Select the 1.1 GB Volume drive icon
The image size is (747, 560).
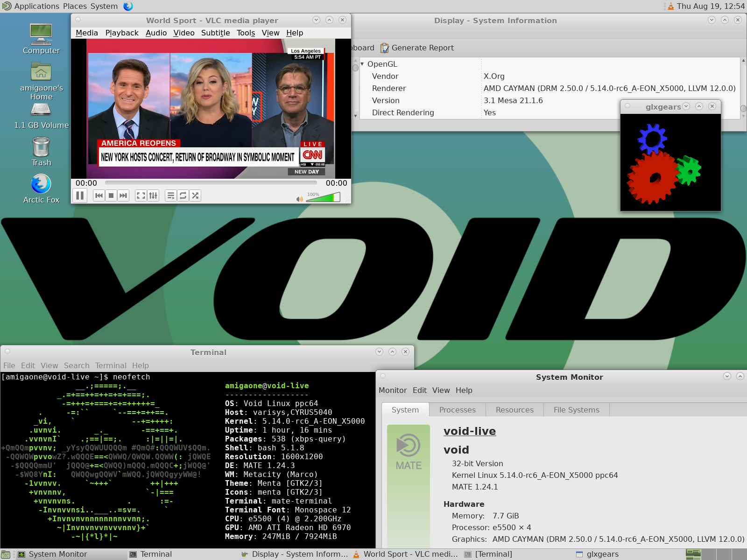(x=41, y=116)
